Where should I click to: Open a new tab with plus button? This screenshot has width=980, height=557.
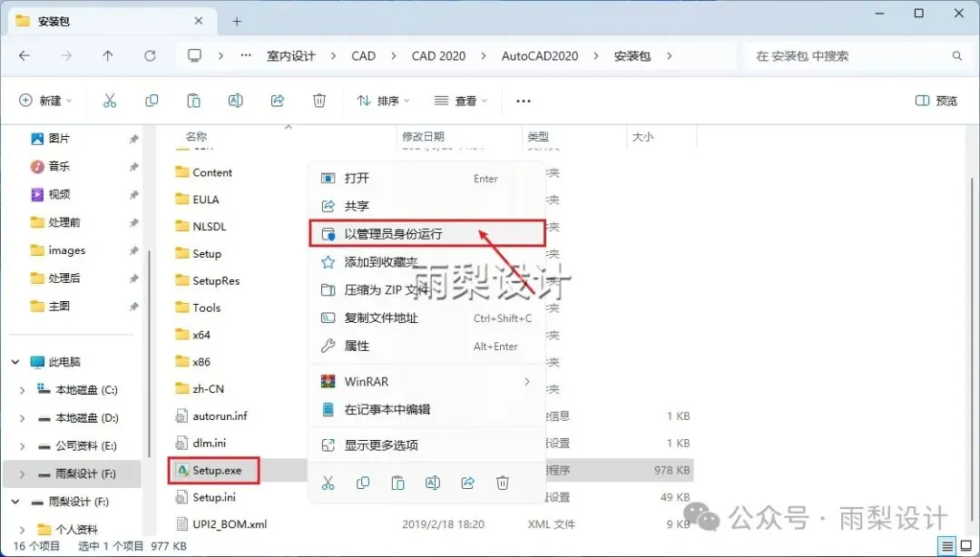[x=237, y=21]
